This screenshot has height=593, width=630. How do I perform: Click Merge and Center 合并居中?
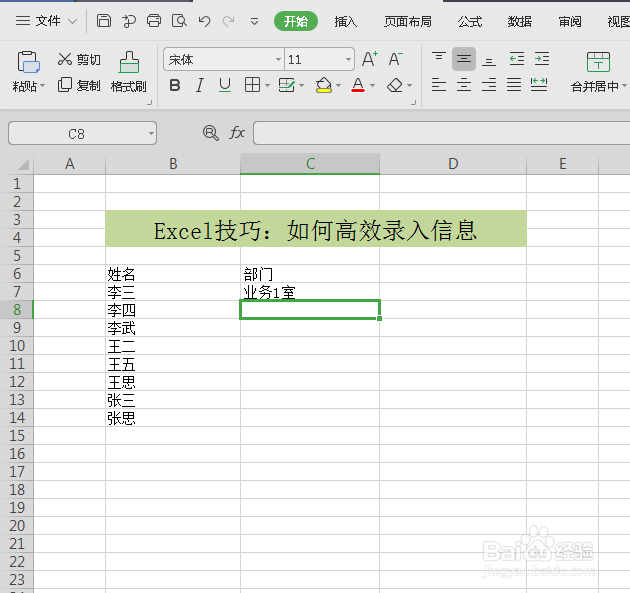598,72
